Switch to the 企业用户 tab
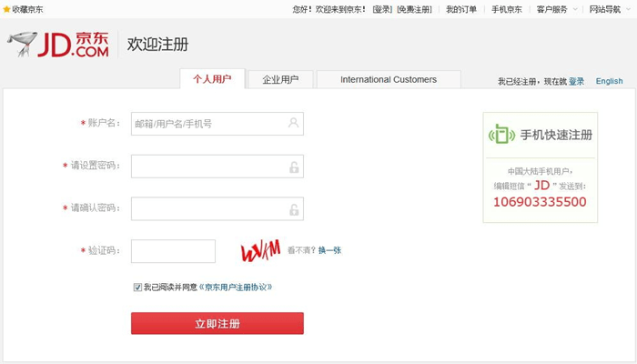 280,79
